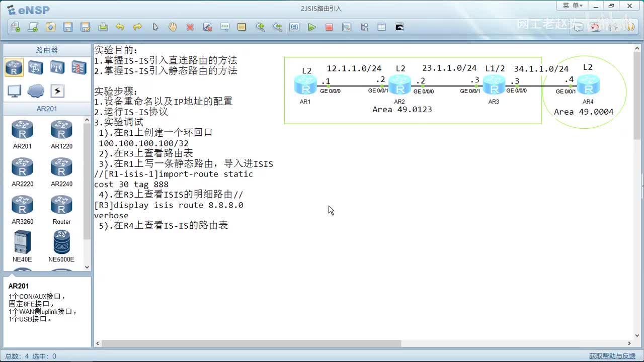Pick the AR2240 router model

coord(61,172)
